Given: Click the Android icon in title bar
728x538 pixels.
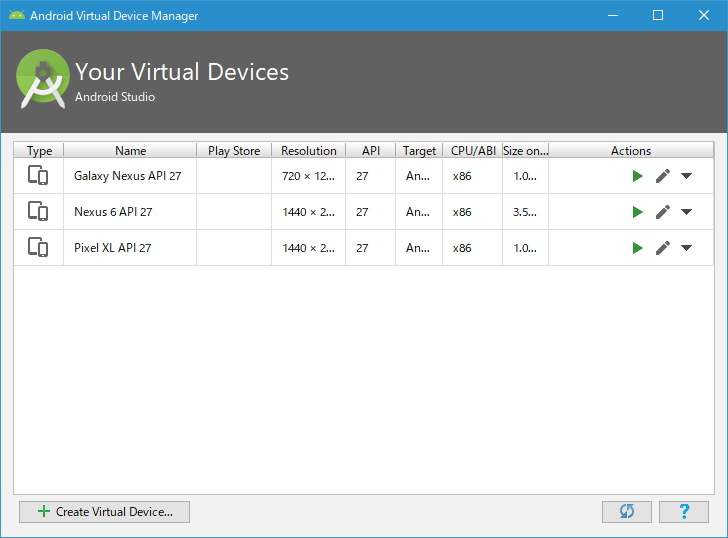Looking at the screenshot, I should (x=17, y=15).
